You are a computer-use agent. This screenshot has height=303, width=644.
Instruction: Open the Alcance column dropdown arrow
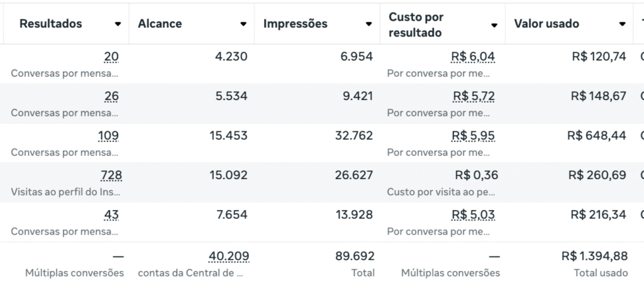[243, 25]
